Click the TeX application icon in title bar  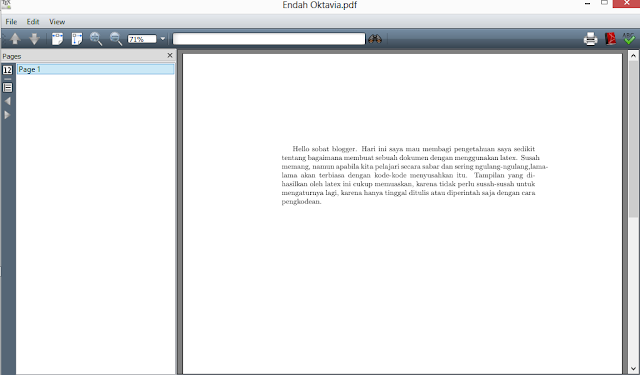6,4
